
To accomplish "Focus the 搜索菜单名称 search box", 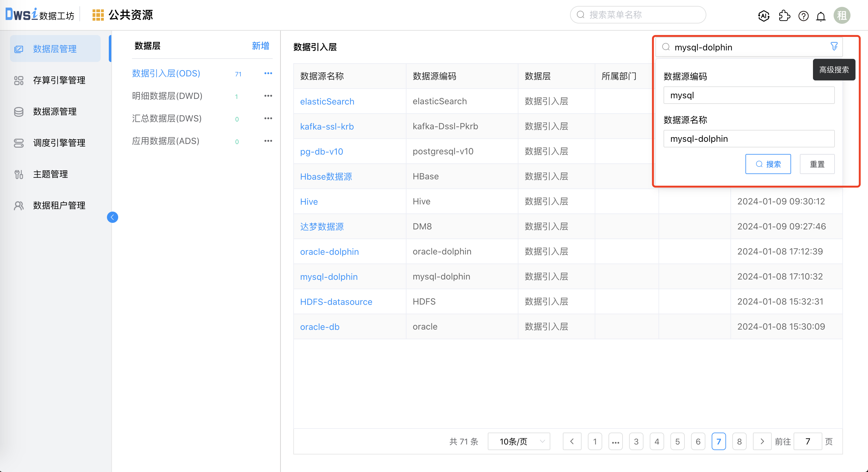I will (638, 15).
